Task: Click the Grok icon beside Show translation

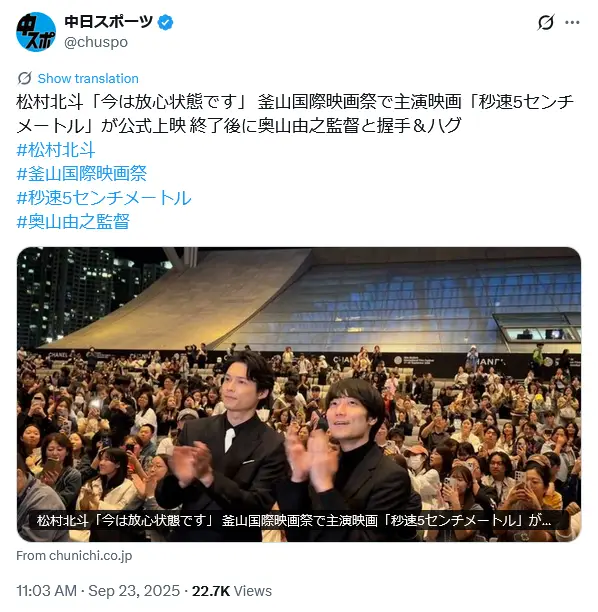Action: [25, 78]
